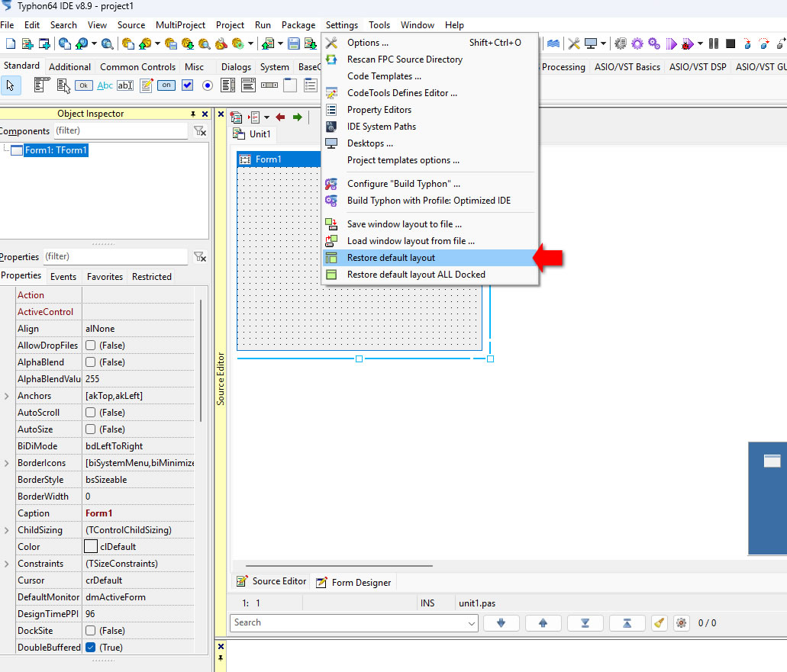Choose Restore default layout menu item
This screenshot has height=672, width=787.
point(391,258)
